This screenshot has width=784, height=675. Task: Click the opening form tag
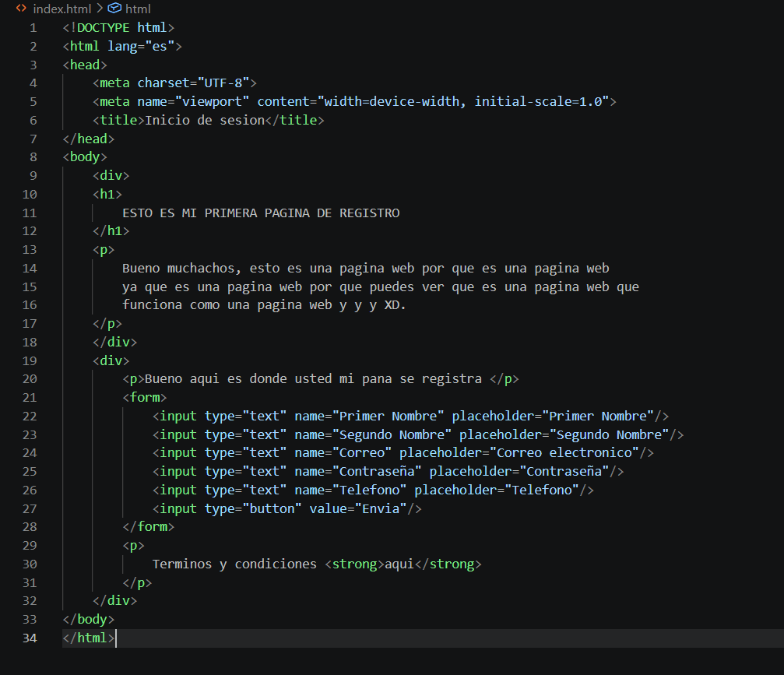click(145, 398)
